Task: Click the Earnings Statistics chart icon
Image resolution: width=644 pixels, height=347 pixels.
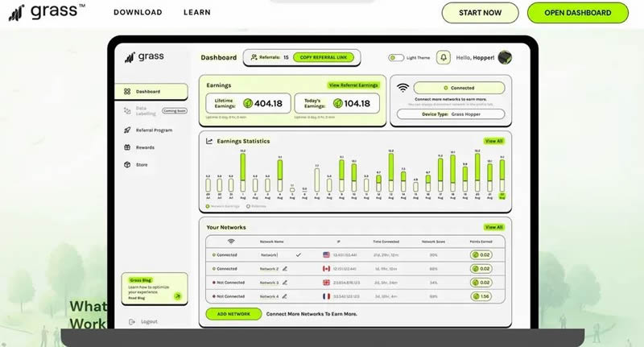Action: (209, 141)
